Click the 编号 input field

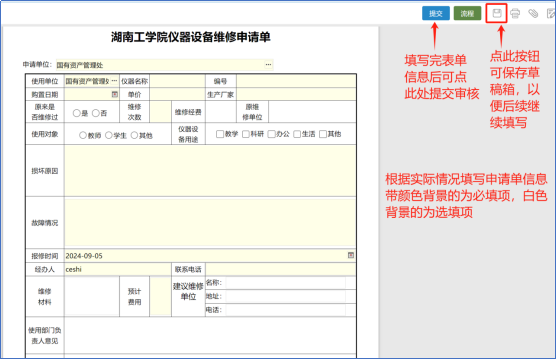tap(296, 81)
